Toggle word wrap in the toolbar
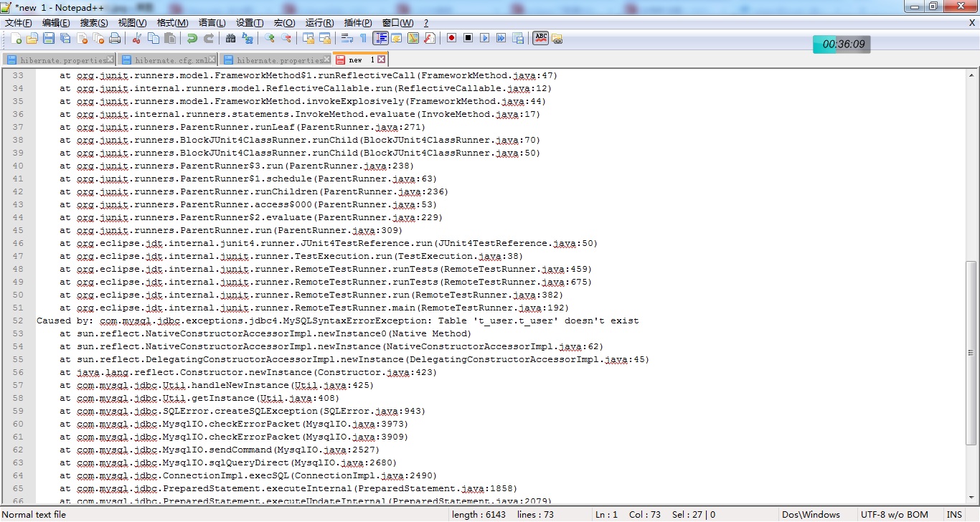This screenshot has height=522, width=980. pos(347,38)
